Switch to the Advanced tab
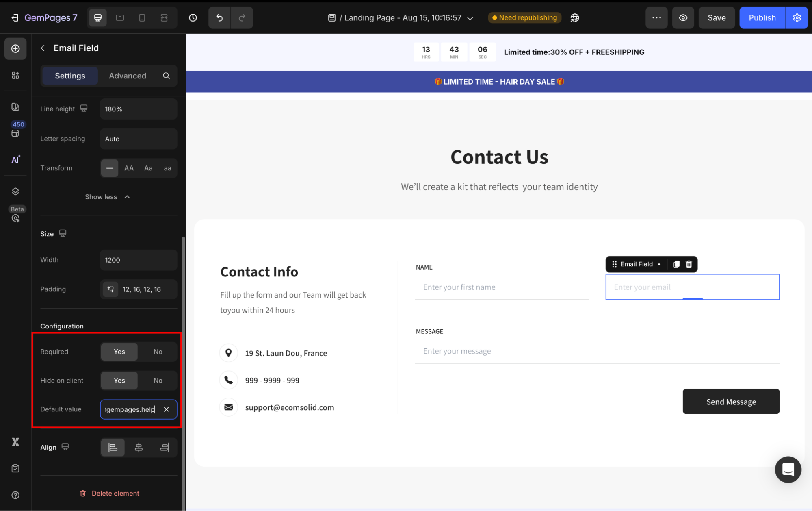The width and height of the screenshot is (812, 511). [x=128, y=76]
